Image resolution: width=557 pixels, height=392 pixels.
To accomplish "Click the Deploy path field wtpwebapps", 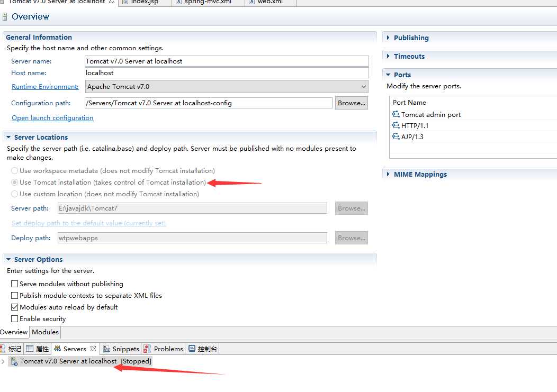I will [192, 238].
